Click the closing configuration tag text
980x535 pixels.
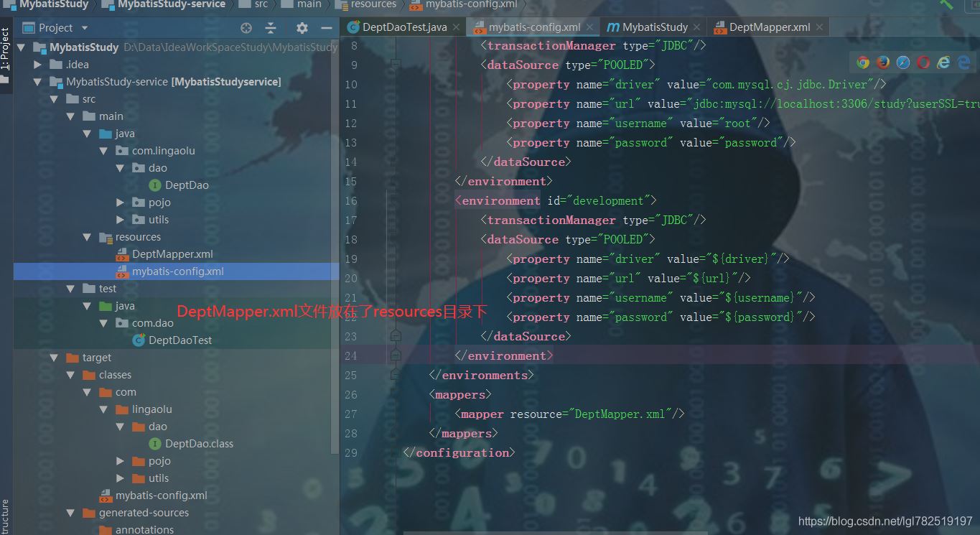pos(459,453)
